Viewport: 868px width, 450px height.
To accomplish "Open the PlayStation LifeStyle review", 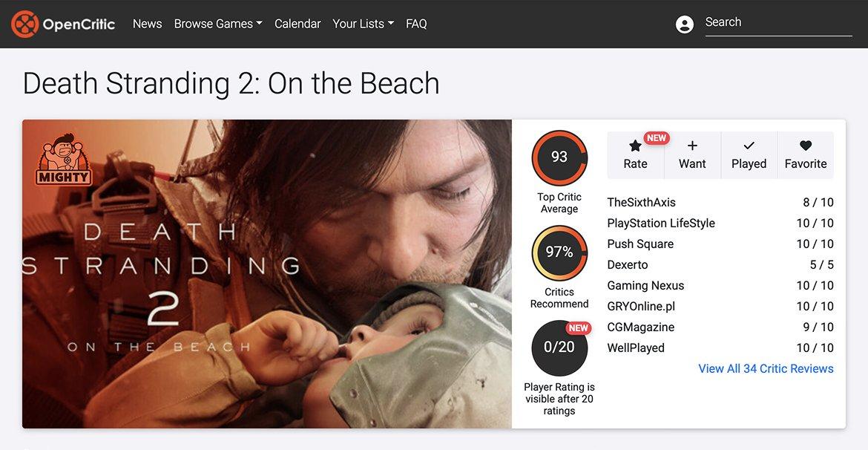I will point(660,223).
